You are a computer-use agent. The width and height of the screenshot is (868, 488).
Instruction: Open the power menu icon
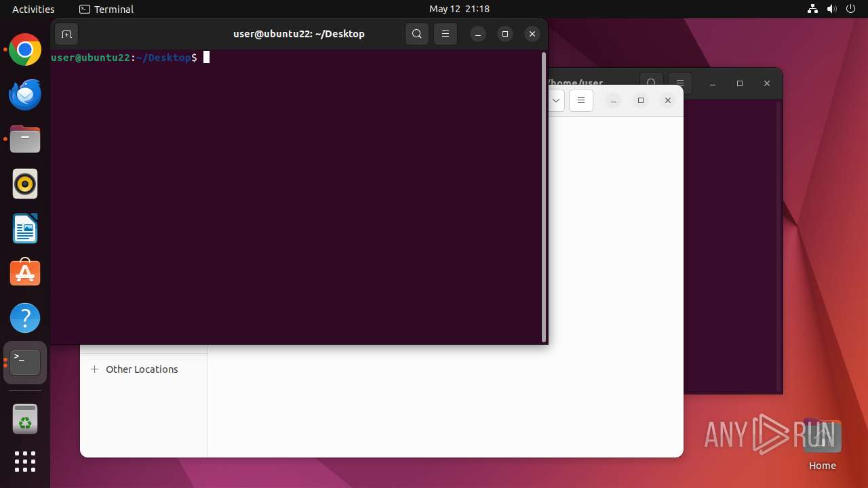pos(851,9)
